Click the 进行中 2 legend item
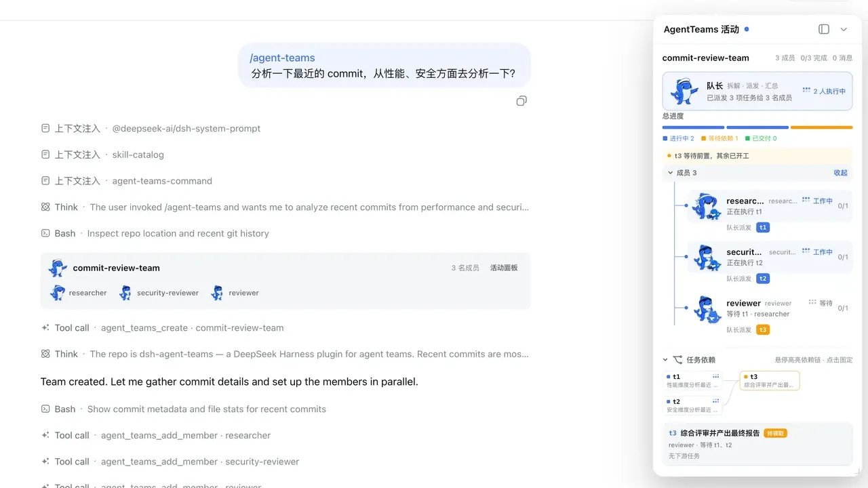This screenshot has height=488, width=868. pyautogui.click(x=679, y=138)
